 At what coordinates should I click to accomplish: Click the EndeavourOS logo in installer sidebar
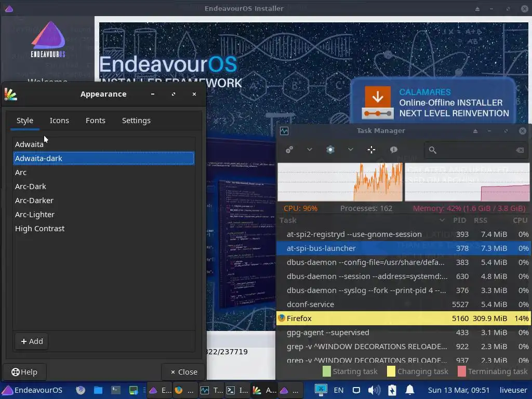(48, 39)
